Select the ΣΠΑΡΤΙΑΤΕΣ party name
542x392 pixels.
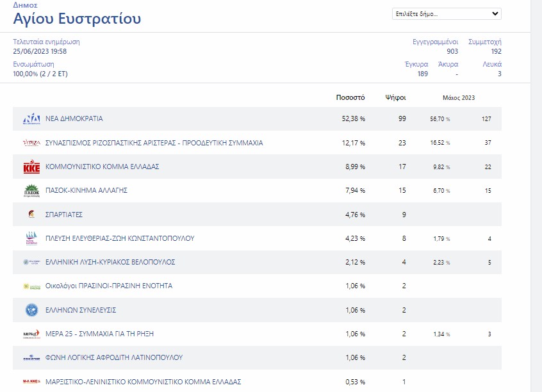coord(64,215)
